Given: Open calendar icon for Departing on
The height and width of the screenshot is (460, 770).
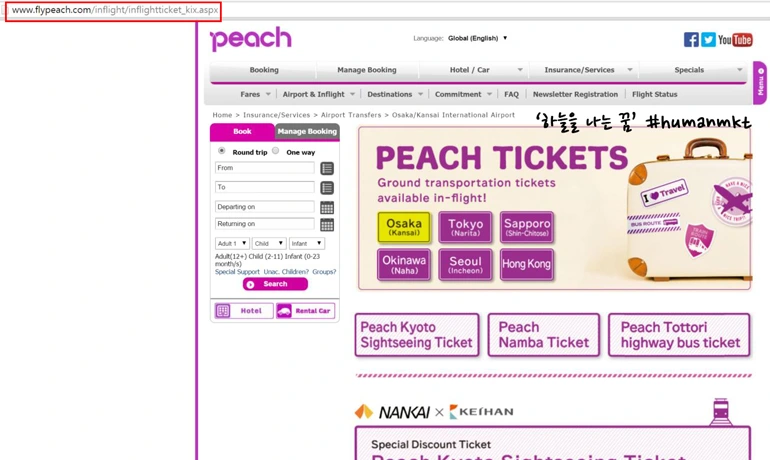Looking at the screenshot, I should click(327, 207).
